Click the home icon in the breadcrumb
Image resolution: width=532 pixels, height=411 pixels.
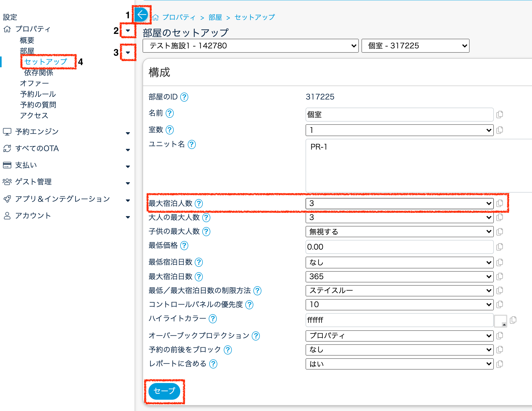click(155, 18)
